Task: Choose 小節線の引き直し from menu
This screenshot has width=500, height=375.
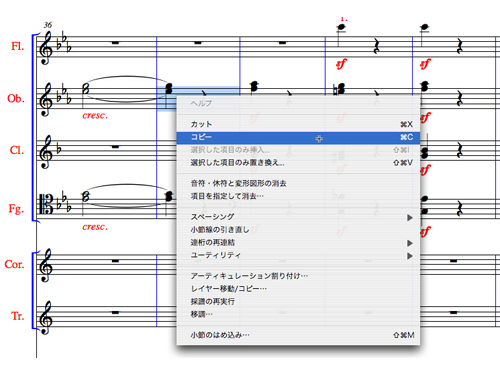Action: (298, 230)
